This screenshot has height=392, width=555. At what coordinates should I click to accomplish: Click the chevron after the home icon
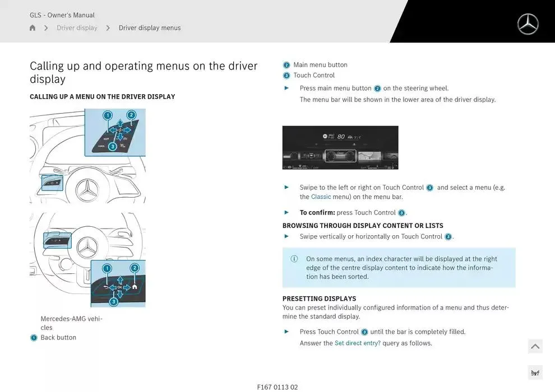(x=46, y=28)
